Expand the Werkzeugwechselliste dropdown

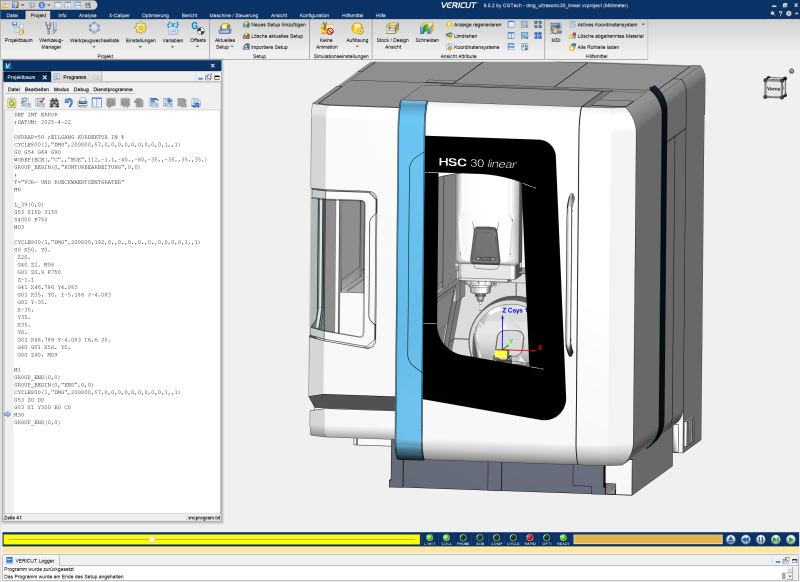coord(94,47)
